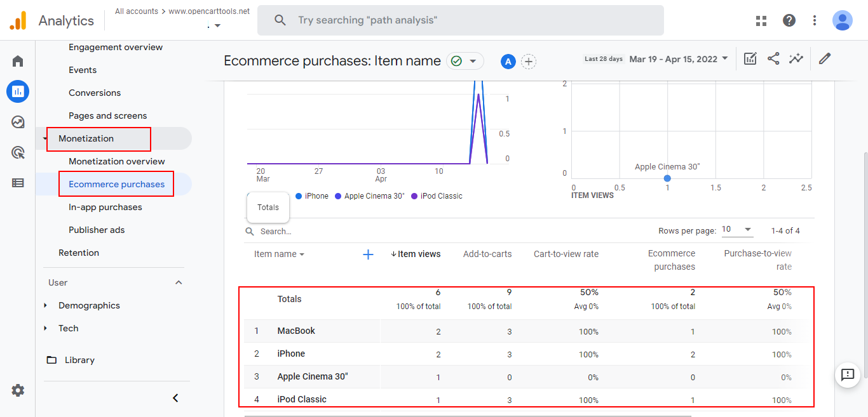Click the Edit comparisons icon
Viewport: 868px width, 417px height.
point(750,59)
